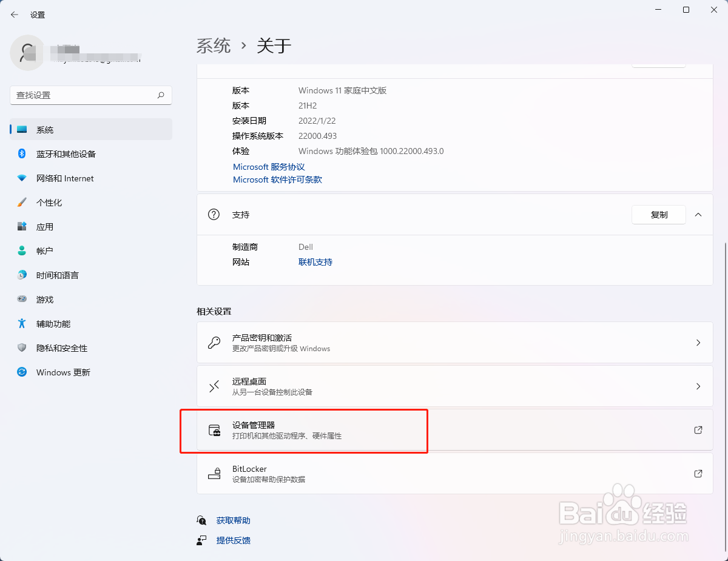Click the apps icon in sidebar
The image size is (728, 561).
coord(22,227)
